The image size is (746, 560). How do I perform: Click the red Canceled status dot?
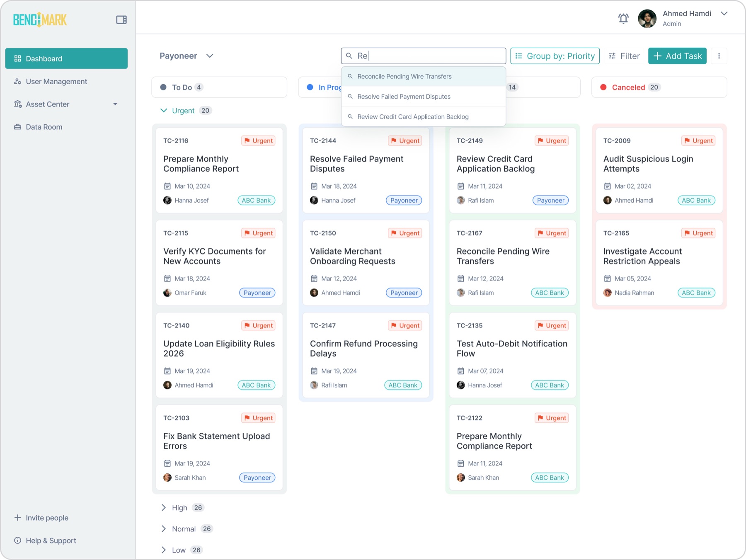click(x=603, y=87)
